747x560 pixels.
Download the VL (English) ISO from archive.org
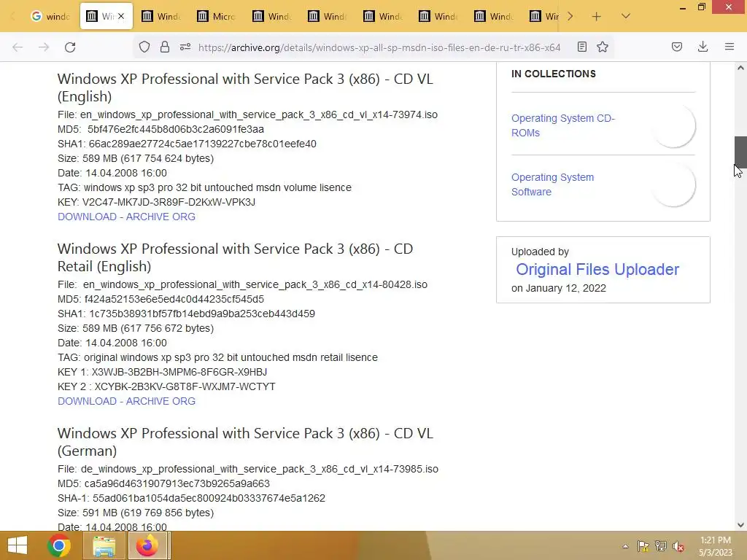(x=126, y=217)
